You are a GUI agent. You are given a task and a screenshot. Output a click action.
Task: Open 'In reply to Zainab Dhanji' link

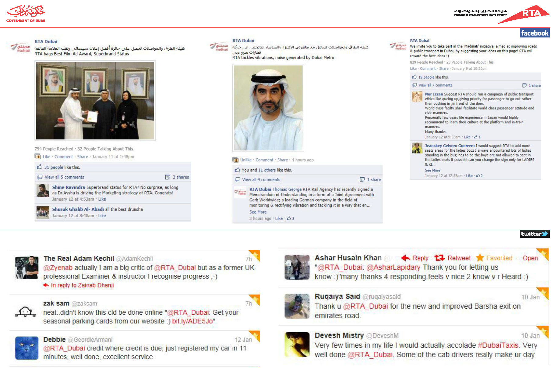tap(82, 285)
